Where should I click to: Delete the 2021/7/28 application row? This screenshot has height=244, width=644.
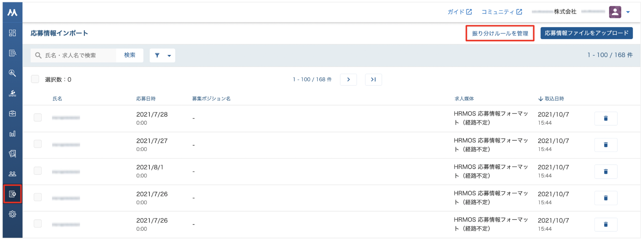point(606,118)
